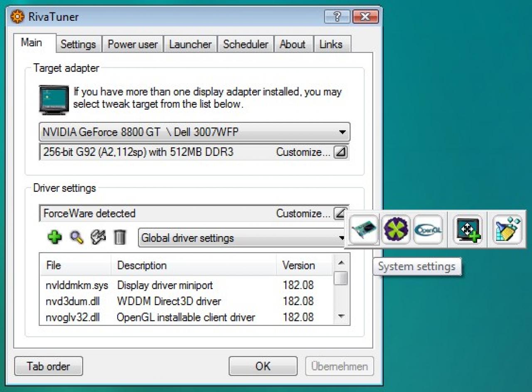Click the Tab order button

49,366
